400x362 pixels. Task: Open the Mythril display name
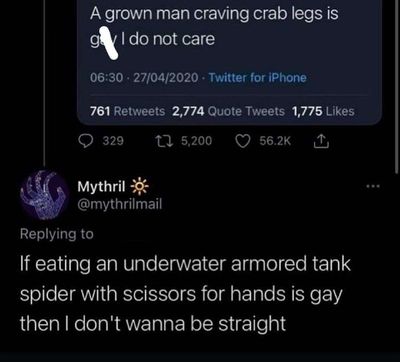[101, 187]
